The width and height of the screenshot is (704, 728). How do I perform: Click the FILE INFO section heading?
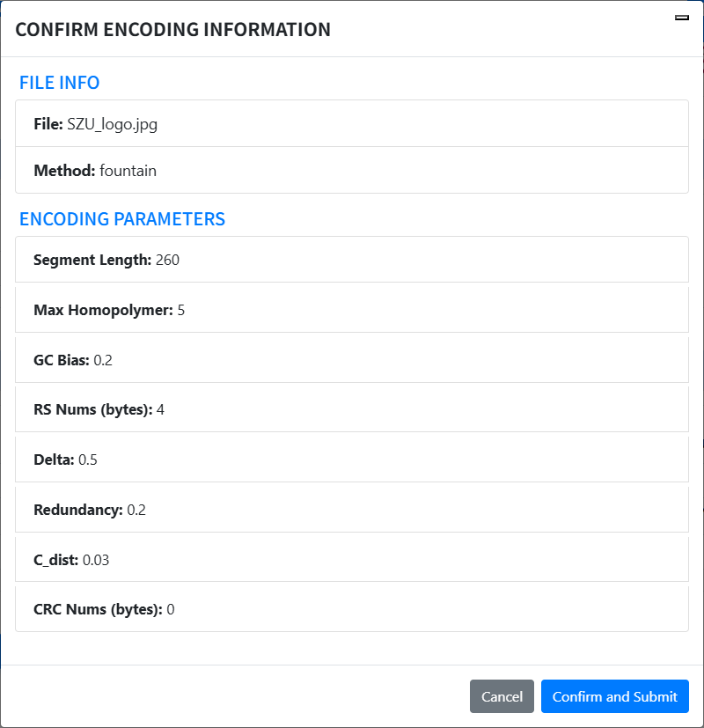(60, 83)
